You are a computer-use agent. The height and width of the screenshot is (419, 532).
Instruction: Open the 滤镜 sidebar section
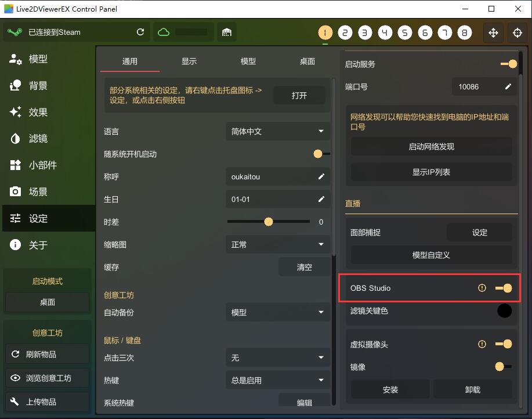coord(48,139)
